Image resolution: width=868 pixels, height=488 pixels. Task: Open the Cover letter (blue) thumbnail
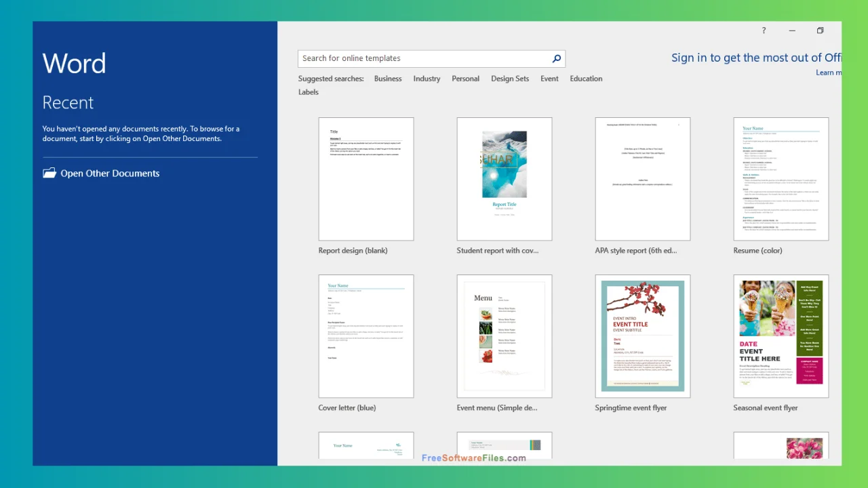[366, 336]
